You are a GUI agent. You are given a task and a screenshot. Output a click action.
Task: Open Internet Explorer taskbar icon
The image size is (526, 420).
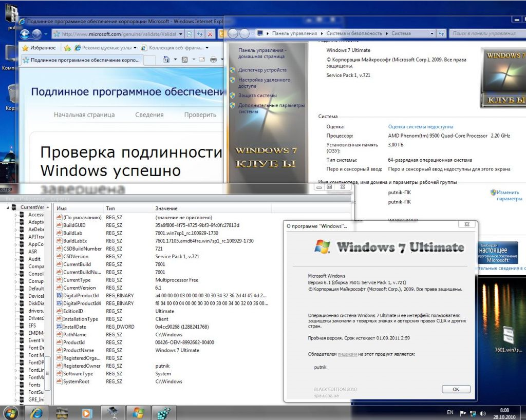(x=36, y=412)
